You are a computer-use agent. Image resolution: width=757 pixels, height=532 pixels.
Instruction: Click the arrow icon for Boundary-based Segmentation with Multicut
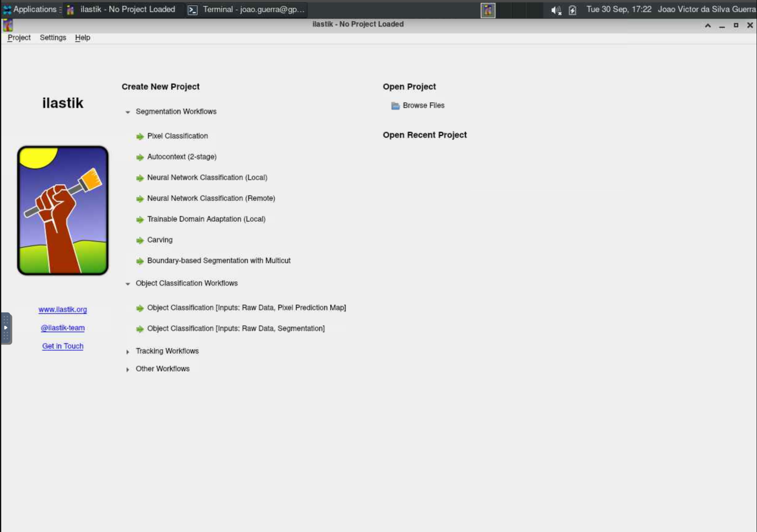click(x=140, y=261)
